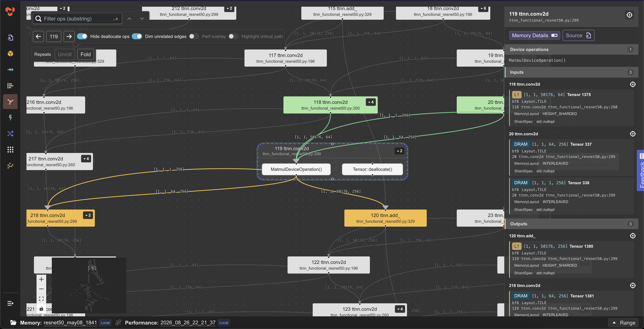Image resolution: width=644 pixels, height=329 pixels.
Task: Enable Highlight critical path switch
Action: coord(233,36)
